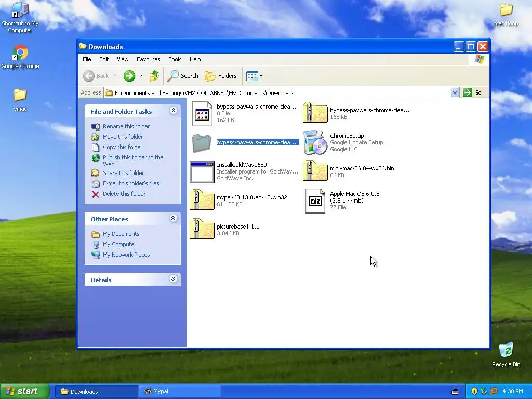Screen dimensions: 532x399
Task: Open the Search pane
Action: (182, 76)
